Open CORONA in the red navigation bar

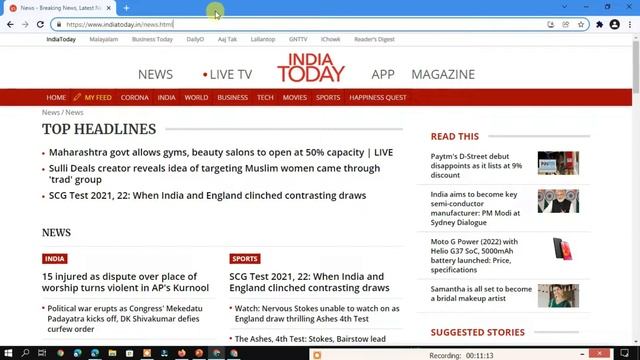135,98
